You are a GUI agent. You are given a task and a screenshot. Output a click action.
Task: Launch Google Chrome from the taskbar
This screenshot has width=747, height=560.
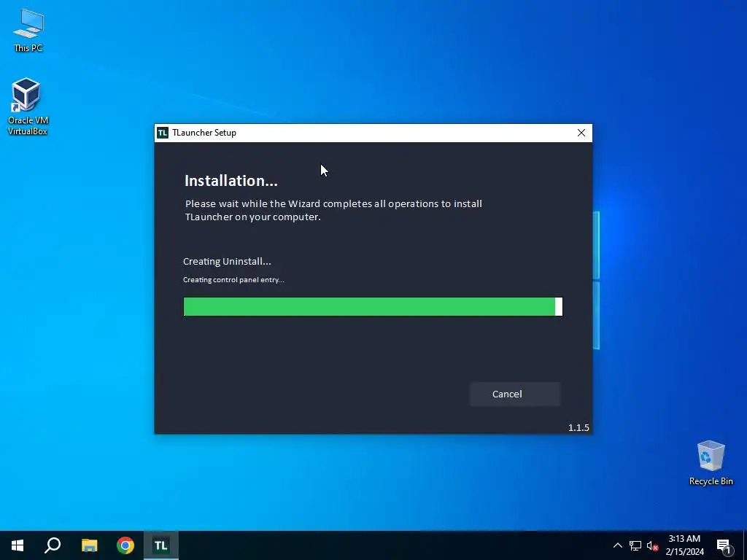125,545
